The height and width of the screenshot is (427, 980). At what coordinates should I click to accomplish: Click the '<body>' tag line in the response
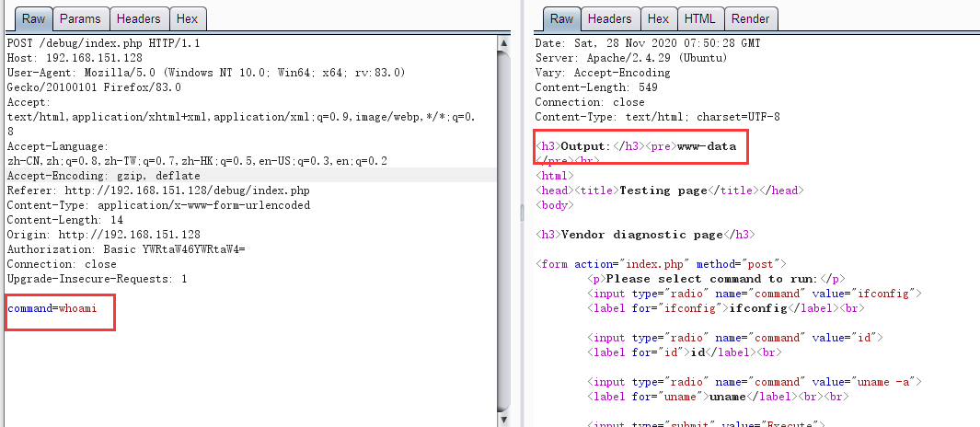click(x=554, y=205)
